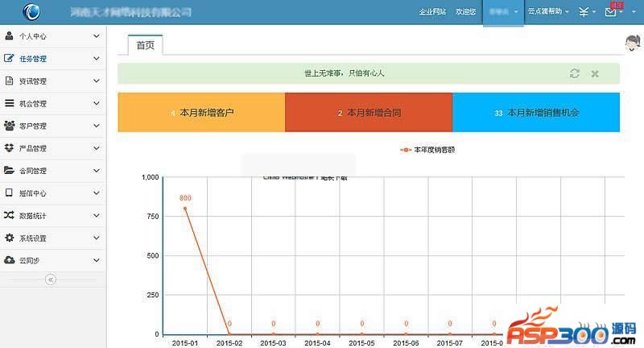644x348 pixels.
Task: Click the customer service avatar icon
Action: pos(633,43)
